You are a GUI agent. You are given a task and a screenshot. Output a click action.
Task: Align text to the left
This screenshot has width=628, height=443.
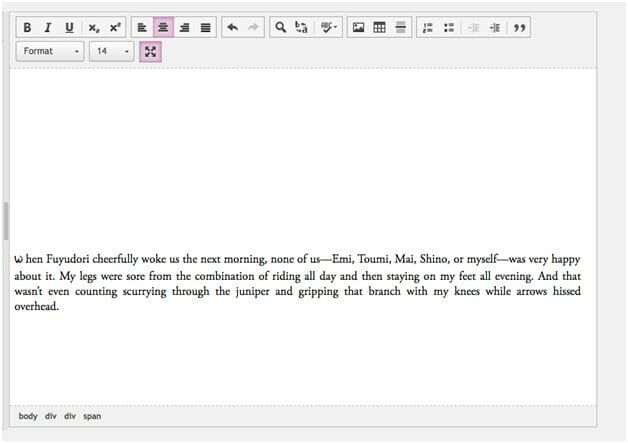coord(142,28)
